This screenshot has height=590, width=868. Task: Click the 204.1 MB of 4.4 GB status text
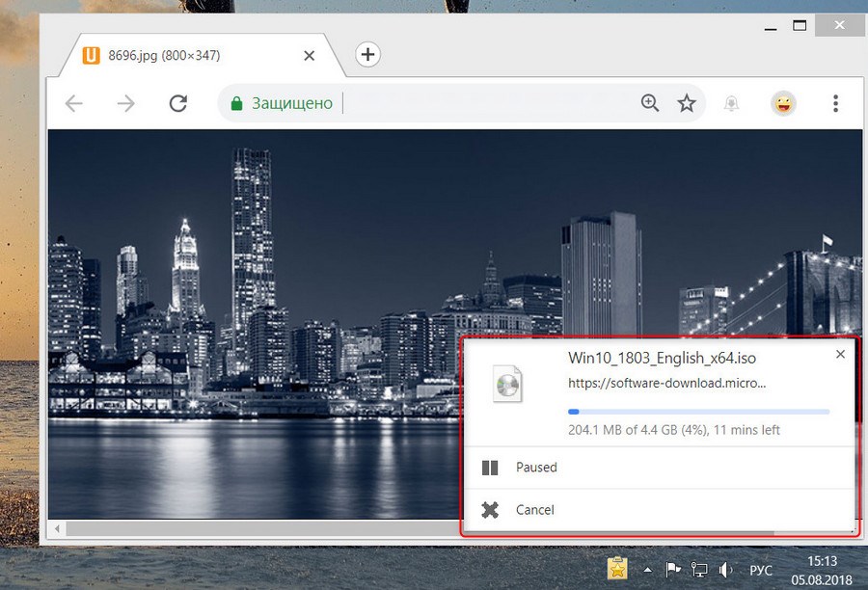pyautogui.click(x=674, y=430)
